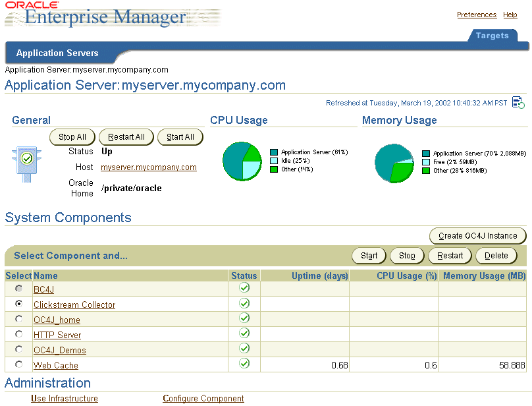Click the Web Cache uptime value 0.68
The width and height of the screenshot is (532, 406).
pos(340,365)
